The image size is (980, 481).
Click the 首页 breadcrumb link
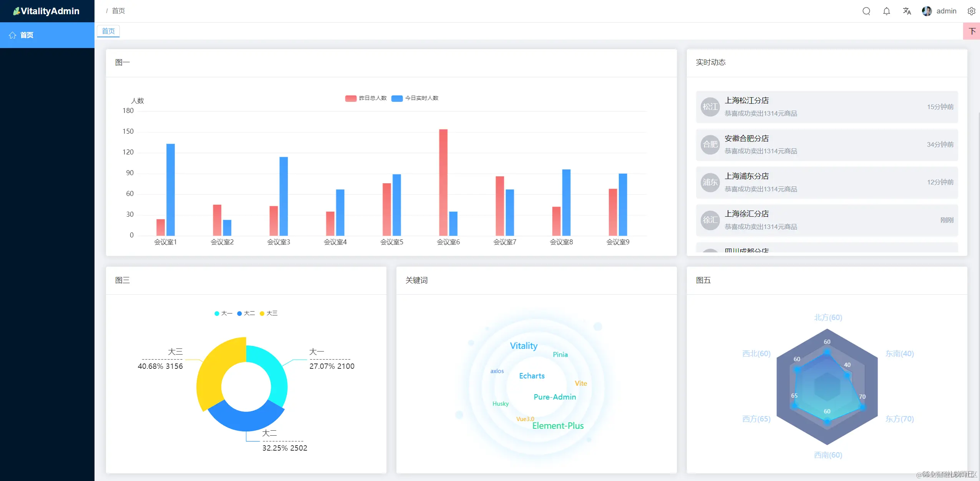[118, 11]
